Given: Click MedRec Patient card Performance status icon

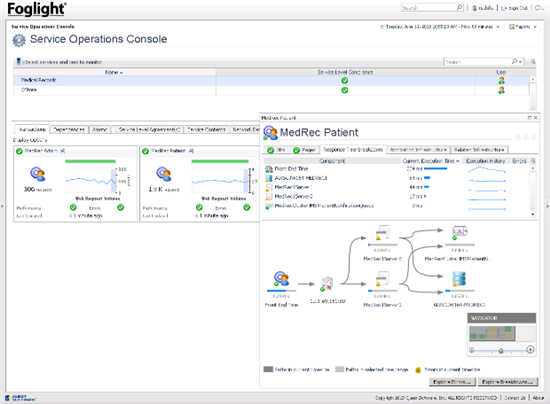Looking at the screenshot, I should (199, 208).
